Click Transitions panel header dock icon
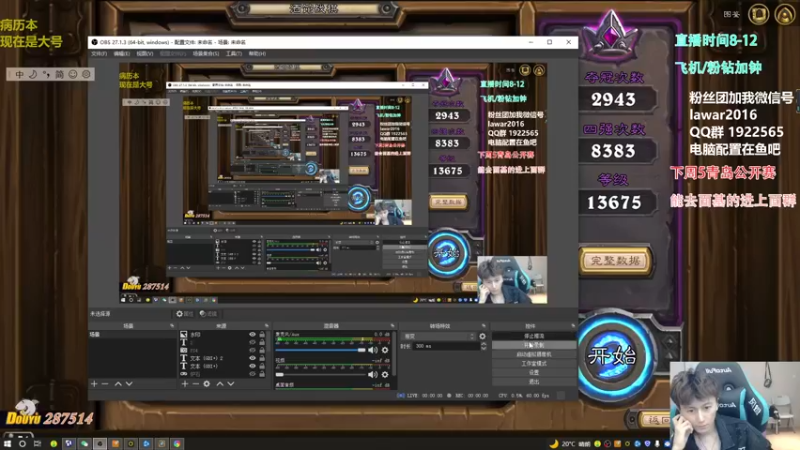The image size is (800, 450). 484,326
